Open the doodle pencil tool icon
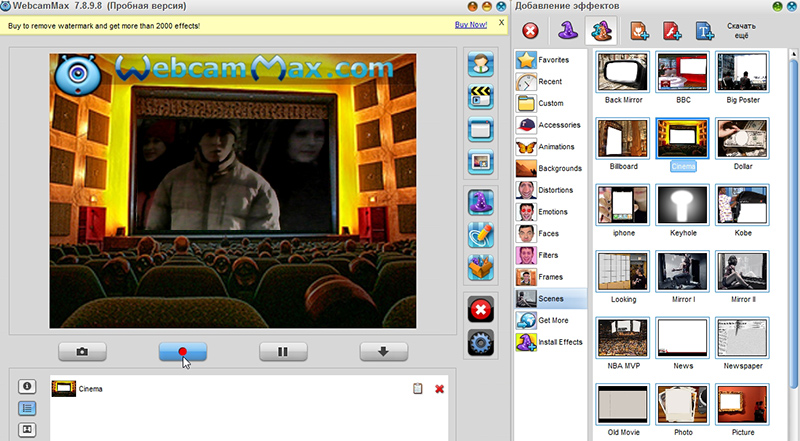800x441 pixels. point(481,235)
